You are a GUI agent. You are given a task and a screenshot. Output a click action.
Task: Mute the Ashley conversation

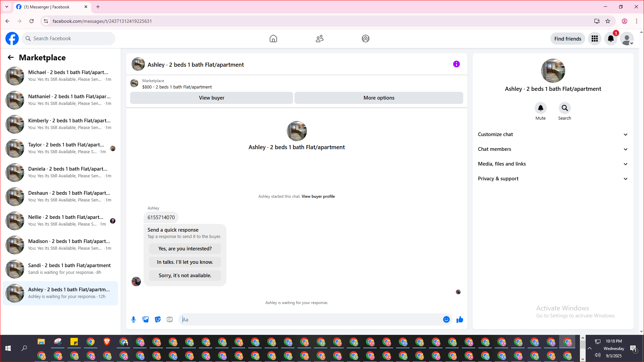pos(541,108)
